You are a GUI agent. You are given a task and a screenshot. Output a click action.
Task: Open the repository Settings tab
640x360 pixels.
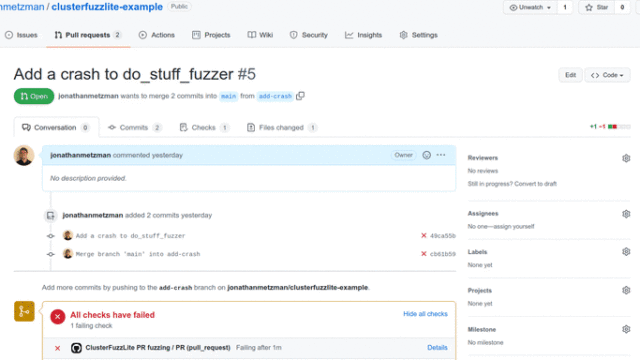418,35
